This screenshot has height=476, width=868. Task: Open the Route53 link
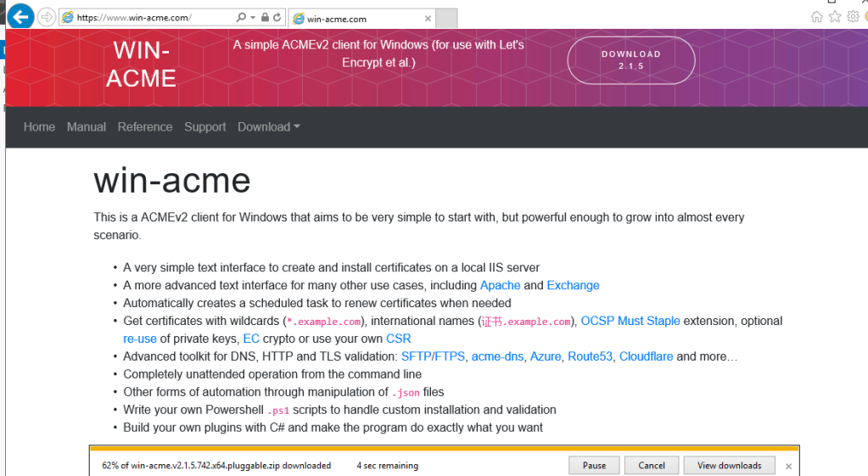click(590, 356)
